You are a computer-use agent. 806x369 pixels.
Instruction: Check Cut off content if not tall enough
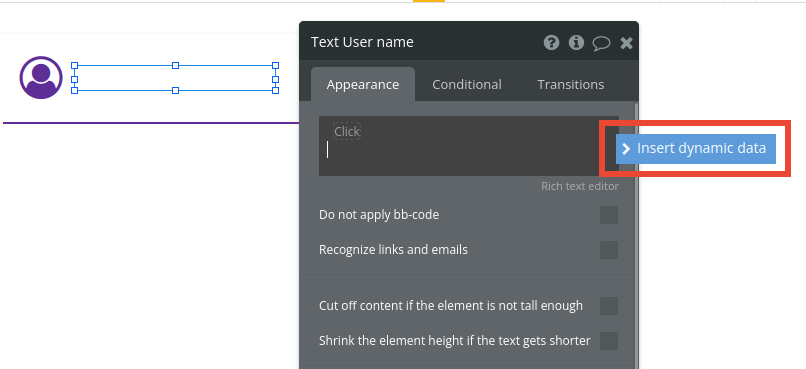click(x=609, y=306)
